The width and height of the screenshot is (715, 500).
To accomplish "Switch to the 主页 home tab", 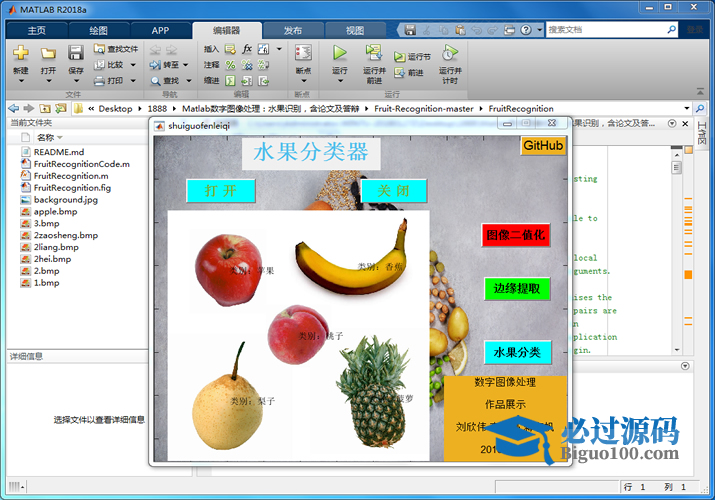I will [37, 30].
